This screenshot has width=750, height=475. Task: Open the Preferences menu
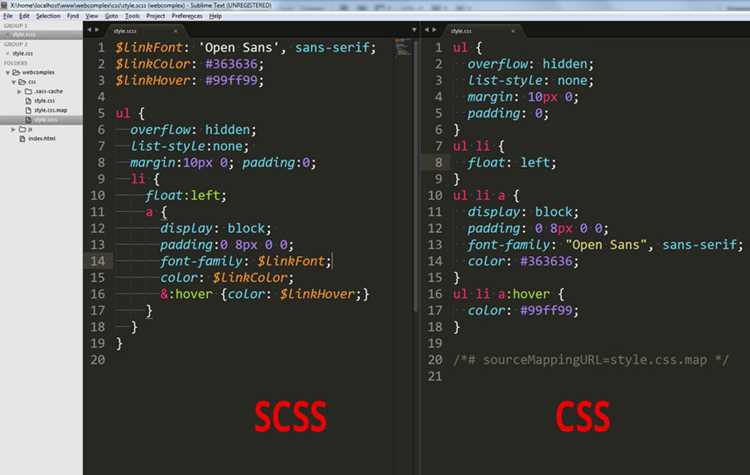[187, 16]
